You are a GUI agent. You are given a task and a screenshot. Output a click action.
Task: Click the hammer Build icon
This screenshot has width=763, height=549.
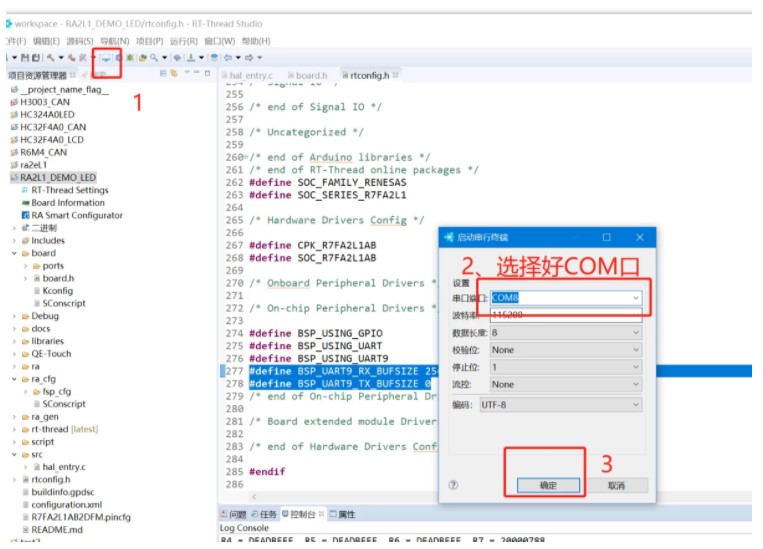click(x=51, y=58)
